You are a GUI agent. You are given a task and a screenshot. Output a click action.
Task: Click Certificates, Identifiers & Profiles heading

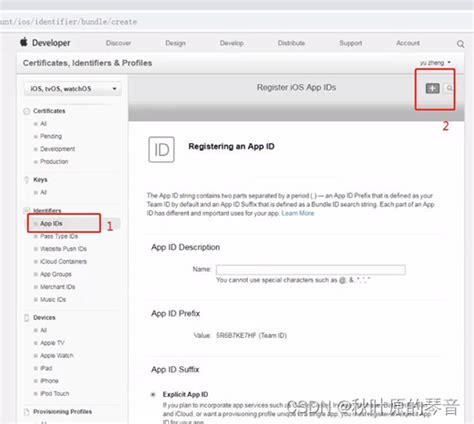[x=87, y=63]
